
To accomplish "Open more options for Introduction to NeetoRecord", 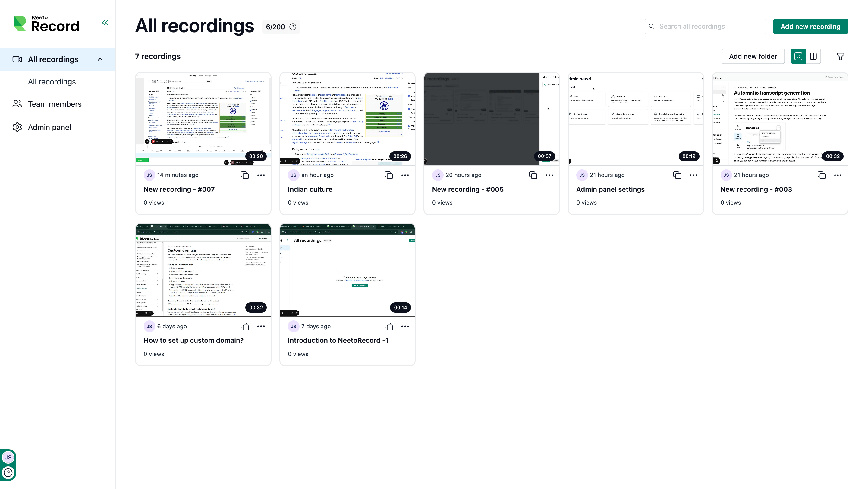I will coord(405,326).
